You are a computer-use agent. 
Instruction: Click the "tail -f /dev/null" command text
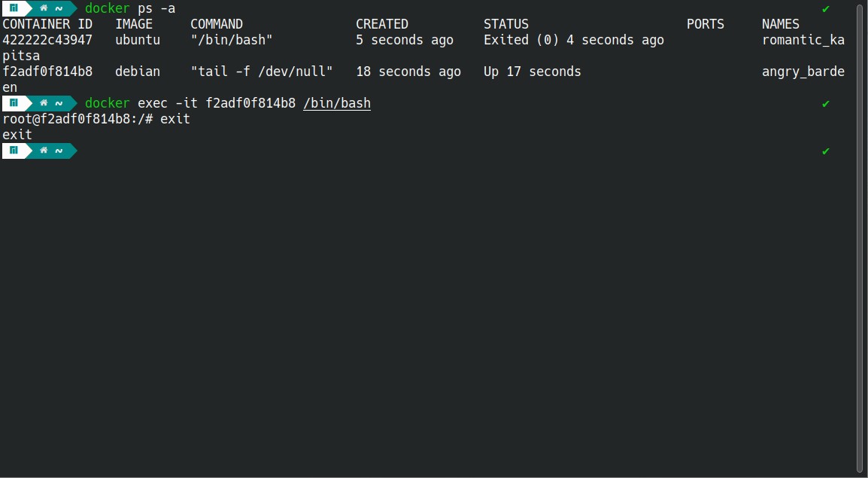point(262,72)
